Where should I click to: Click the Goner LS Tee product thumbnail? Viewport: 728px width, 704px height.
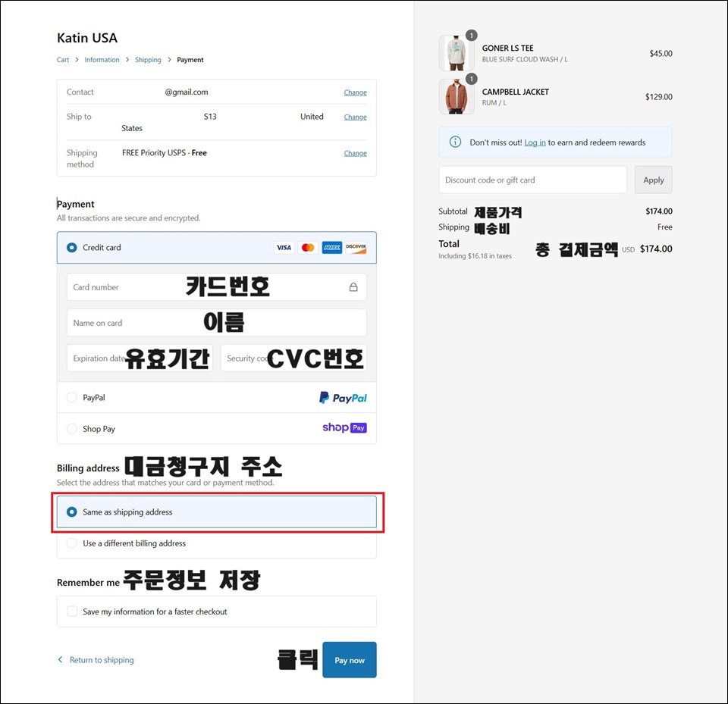click(457, 53)
